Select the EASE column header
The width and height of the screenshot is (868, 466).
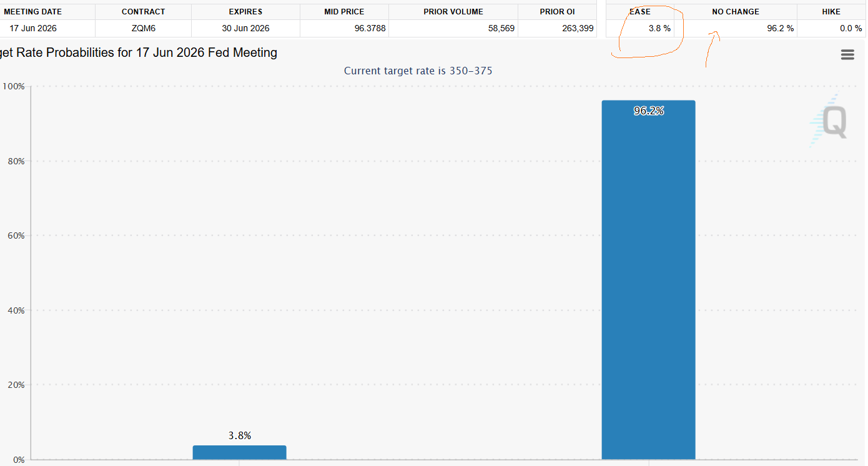click(x=640, y=12)
